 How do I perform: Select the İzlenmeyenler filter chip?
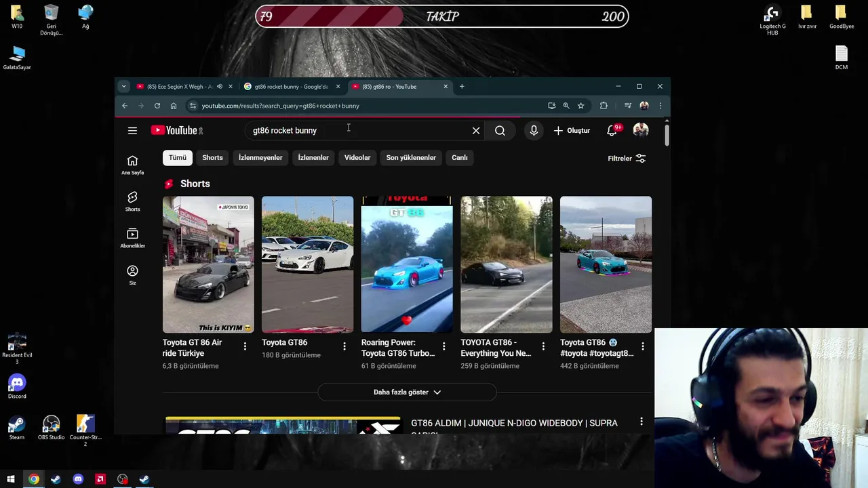click(x=260, y=157)
